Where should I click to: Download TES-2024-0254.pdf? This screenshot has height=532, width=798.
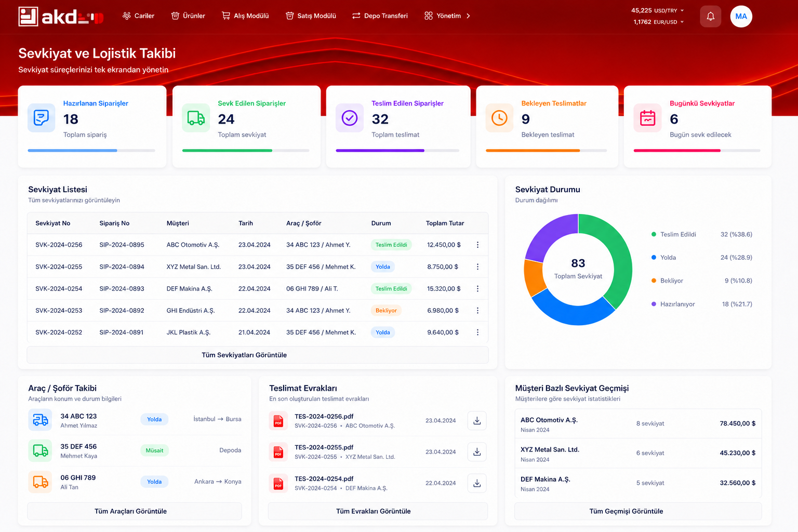[x=477, y=483]
